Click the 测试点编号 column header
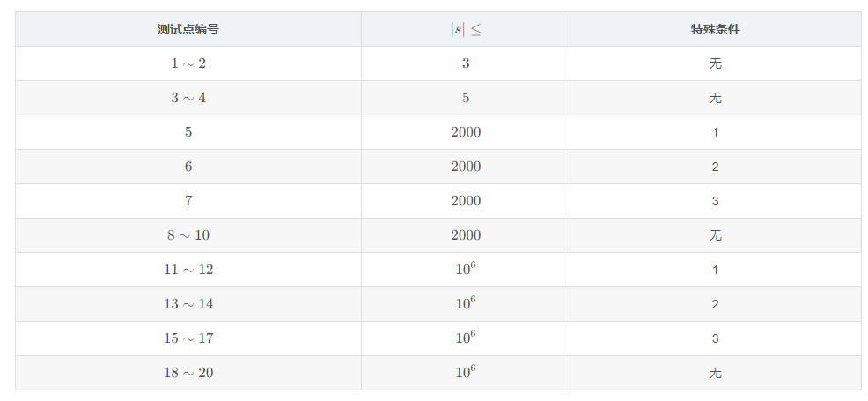Screen dimensions: 868x401 coord(188,29)
